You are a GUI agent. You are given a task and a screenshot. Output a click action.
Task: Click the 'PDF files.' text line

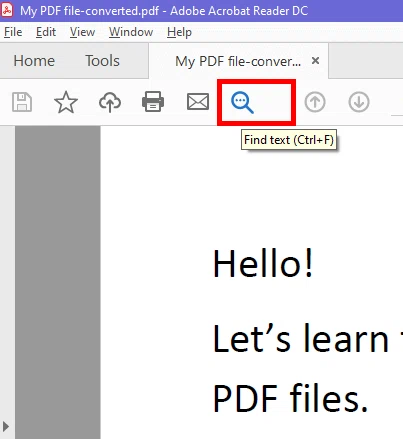click(290, 398)
